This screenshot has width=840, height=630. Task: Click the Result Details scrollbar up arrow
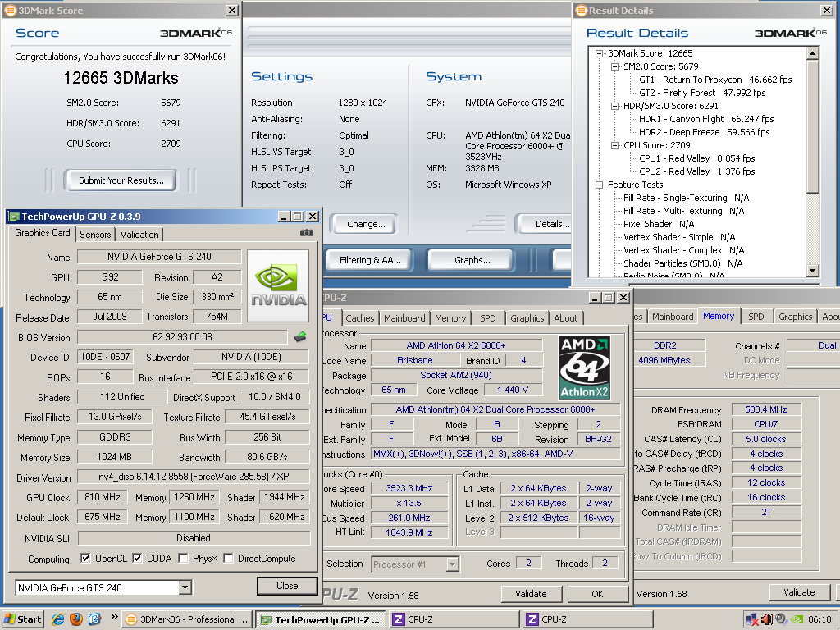coord(813,53)
